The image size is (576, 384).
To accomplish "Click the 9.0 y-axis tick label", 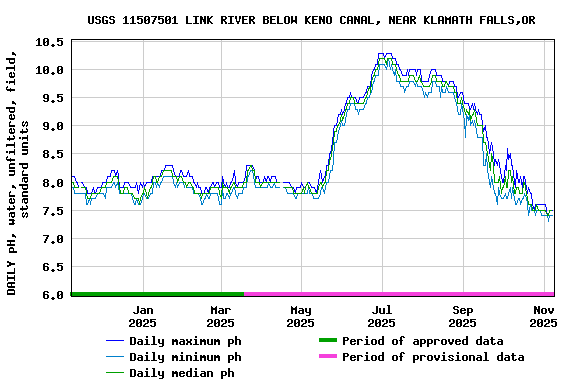I will click(53, 126).
